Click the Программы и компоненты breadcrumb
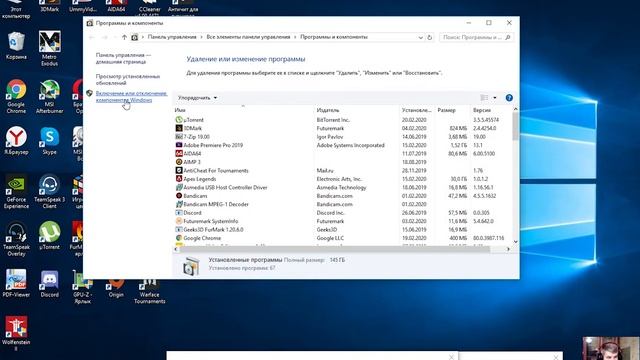Image resolution: width=640 pixels, height=360 pixels. [x=334, y=37]
